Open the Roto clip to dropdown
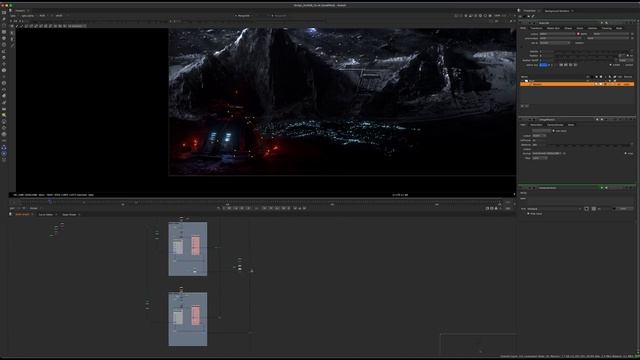640x360 pixels. point(555,43)
